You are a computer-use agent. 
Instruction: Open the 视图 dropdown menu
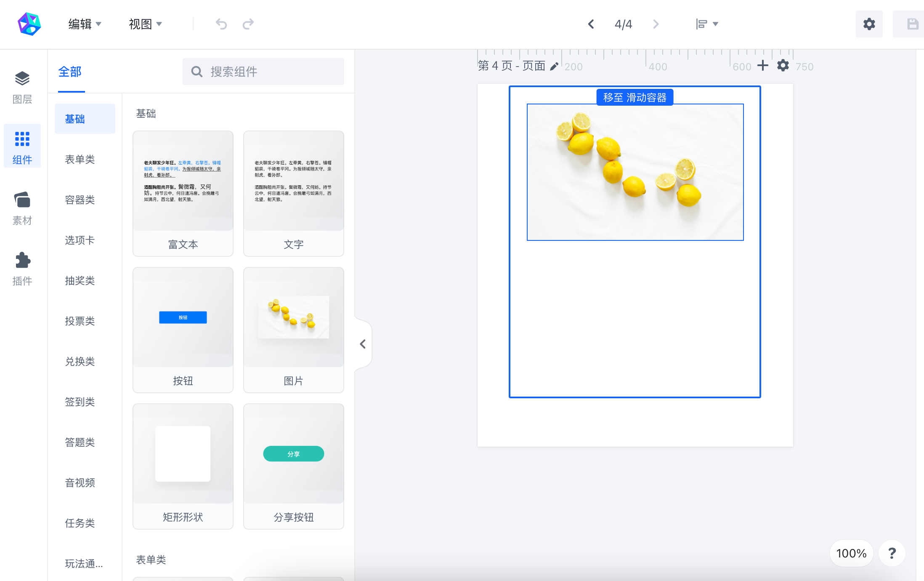(146, 24)
